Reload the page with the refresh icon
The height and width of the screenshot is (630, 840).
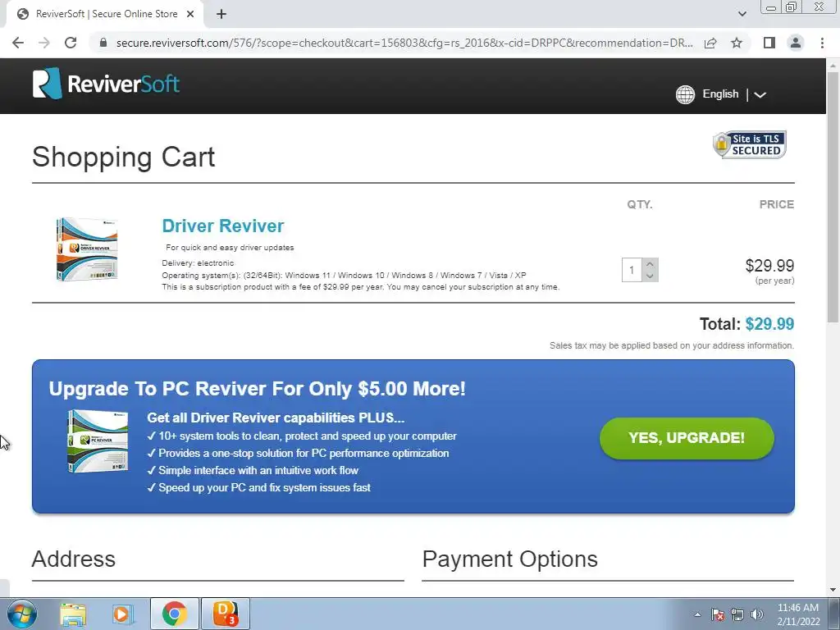click(71, 43)
